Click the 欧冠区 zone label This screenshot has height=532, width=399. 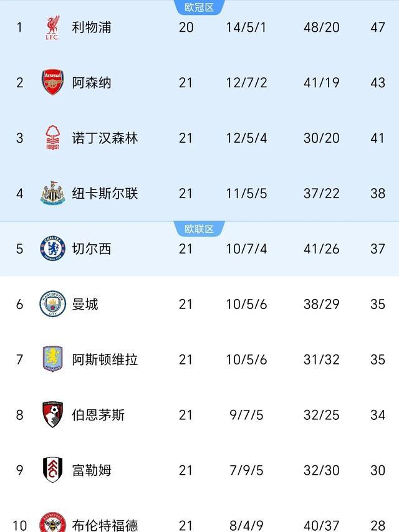click(199, 7)
